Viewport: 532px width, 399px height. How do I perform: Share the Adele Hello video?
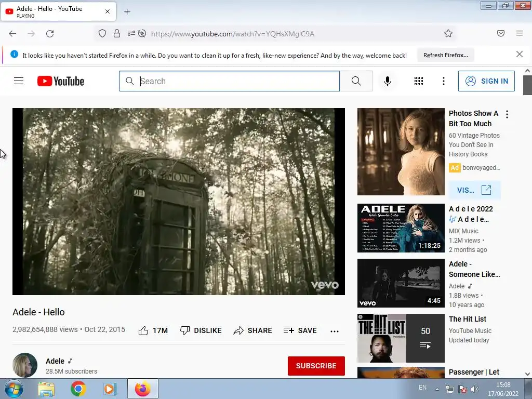tap(253, 330)
